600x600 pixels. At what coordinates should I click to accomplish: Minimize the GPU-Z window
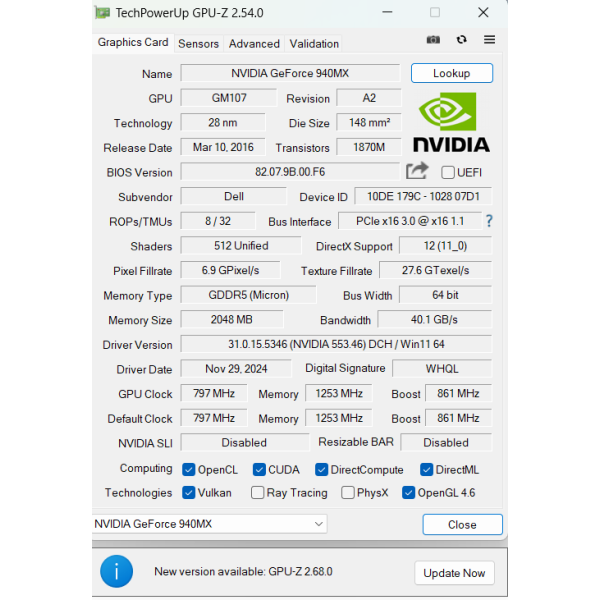(x=387, y=12)
